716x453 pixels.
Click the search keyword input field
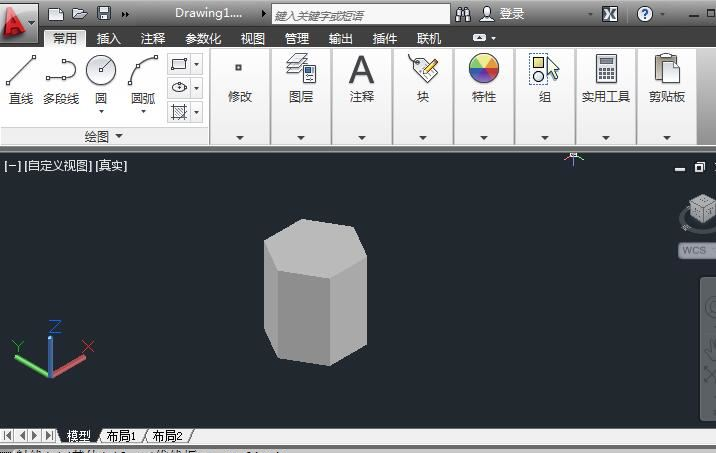pos(361,14)
